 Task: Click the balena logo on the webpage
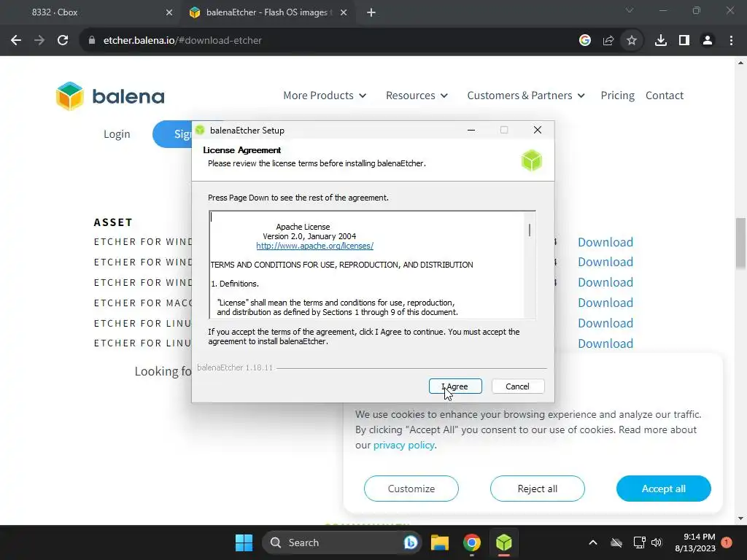(110, 96)
